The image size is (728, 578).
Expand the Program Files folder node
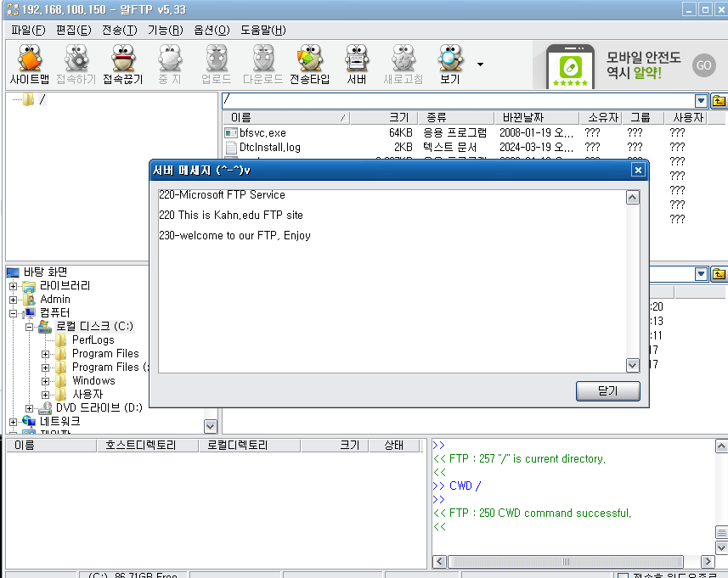pyautogui.click(x=45, y=355)
